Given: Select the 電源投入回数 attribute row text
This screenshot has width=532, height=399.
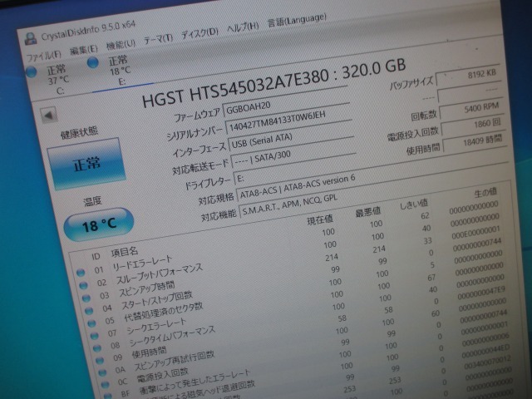Looking at the screenshot, I should point(163,375).
